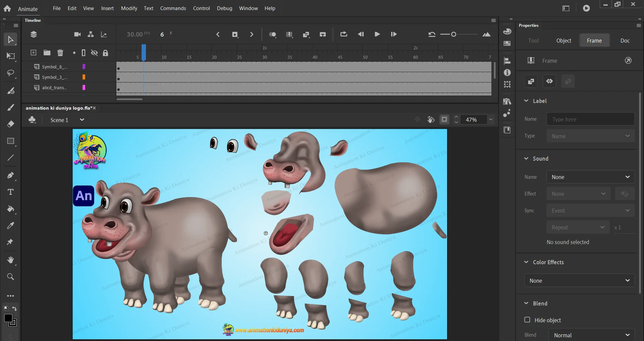The width and height of the screenshot is (644, 341).
Task: Collapse the Label section
Action: 526,101
